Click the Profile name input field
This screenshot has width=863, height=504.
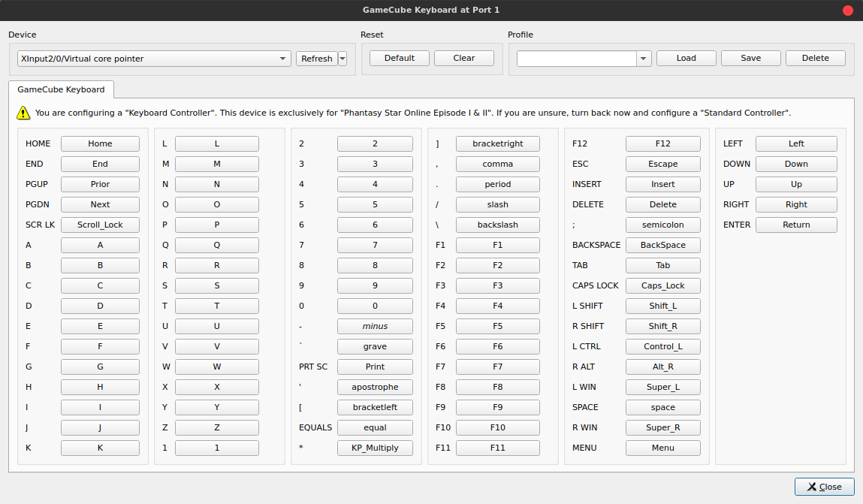pos(576,59)
